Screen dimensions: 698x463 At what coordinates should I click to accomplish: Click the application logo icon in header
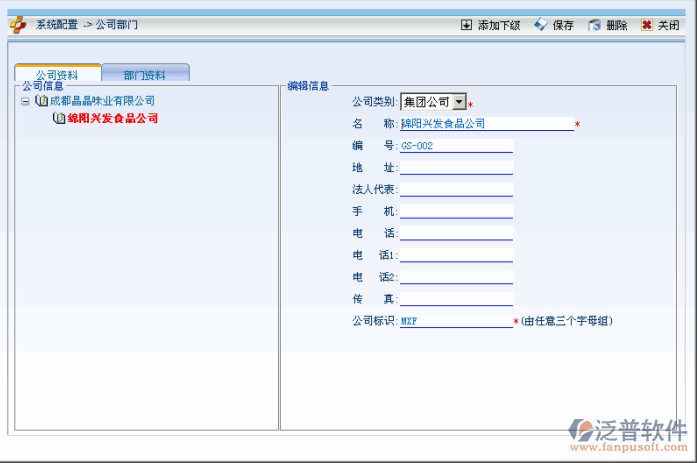coord(18,24)
